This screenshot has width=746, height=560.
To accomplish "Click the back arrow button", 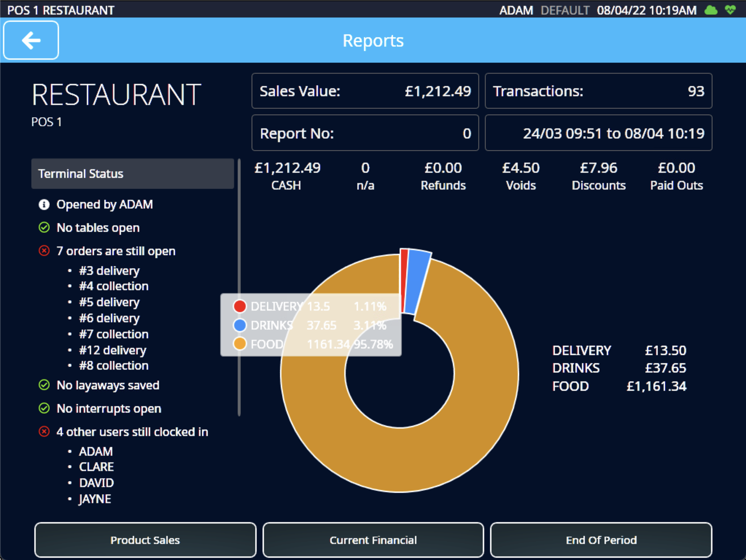I will coord(31,40).
